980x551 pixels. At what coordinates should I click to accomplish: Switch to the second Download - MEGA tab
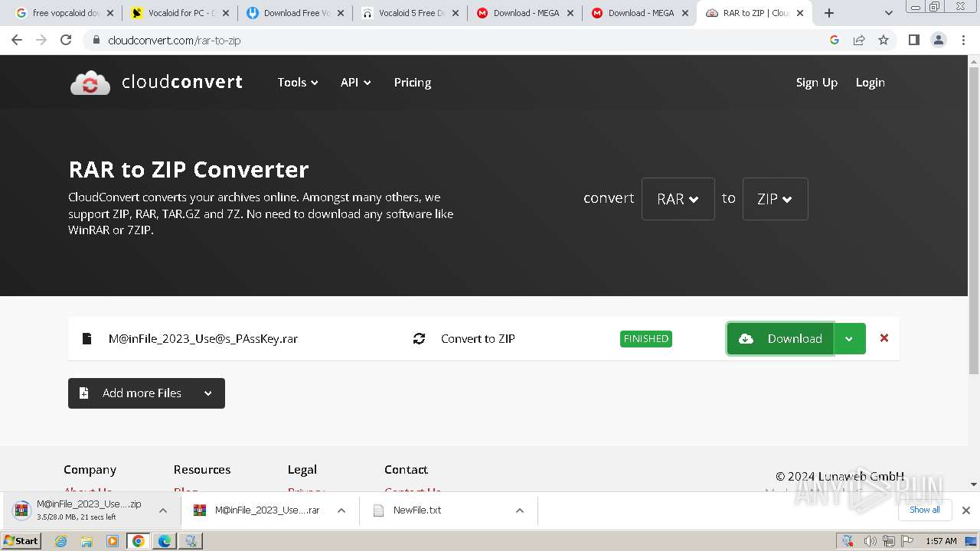tap(639, 13)
